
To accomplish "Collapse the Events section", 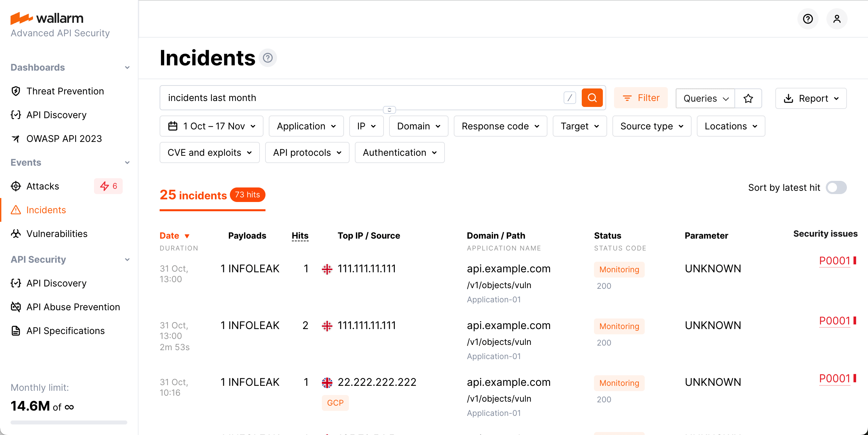I will click(127, 162).
